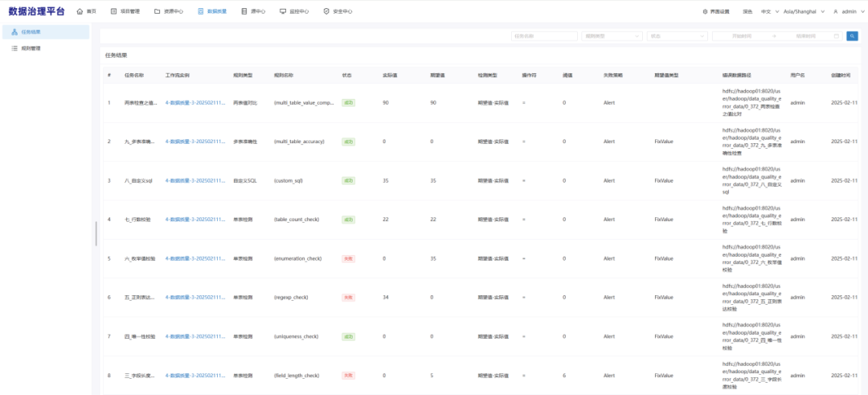Open the 中文 language dropdown
This screenshot has height=395, width=868.
[770, 11]
